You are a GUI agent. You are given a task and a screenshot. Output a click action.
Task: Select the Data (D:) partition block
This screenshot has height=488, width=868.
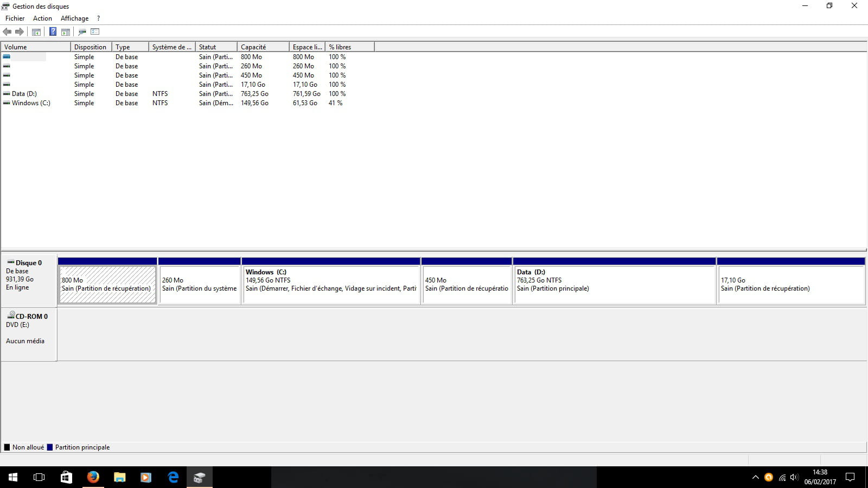pos(615,281)
